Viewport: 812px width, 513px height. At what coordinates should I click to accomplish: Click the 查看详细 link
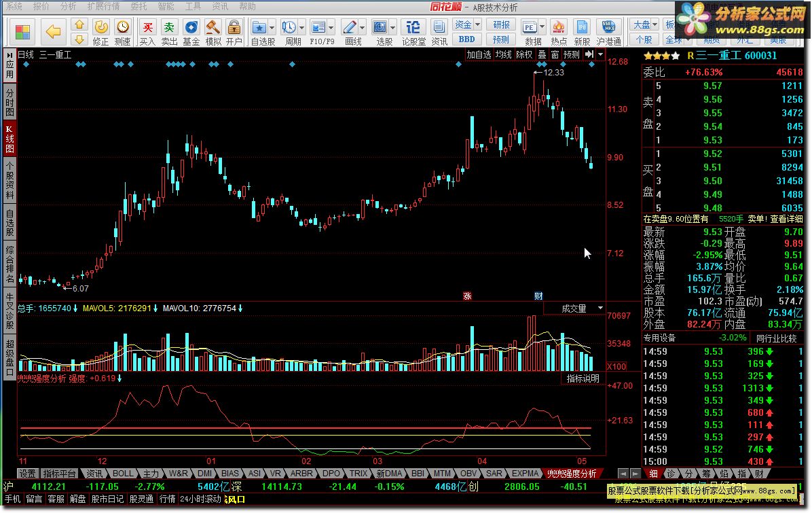point(786,219)
